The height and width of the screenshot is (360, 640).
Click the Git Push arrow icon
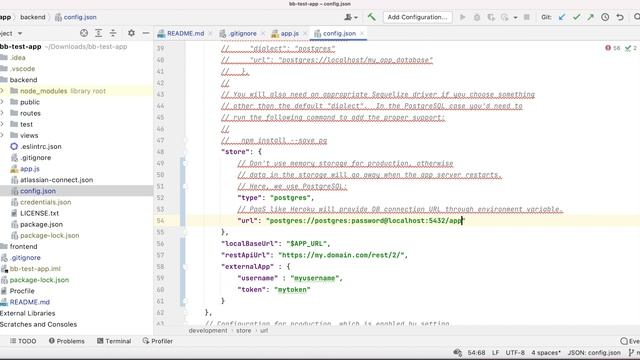591,17
